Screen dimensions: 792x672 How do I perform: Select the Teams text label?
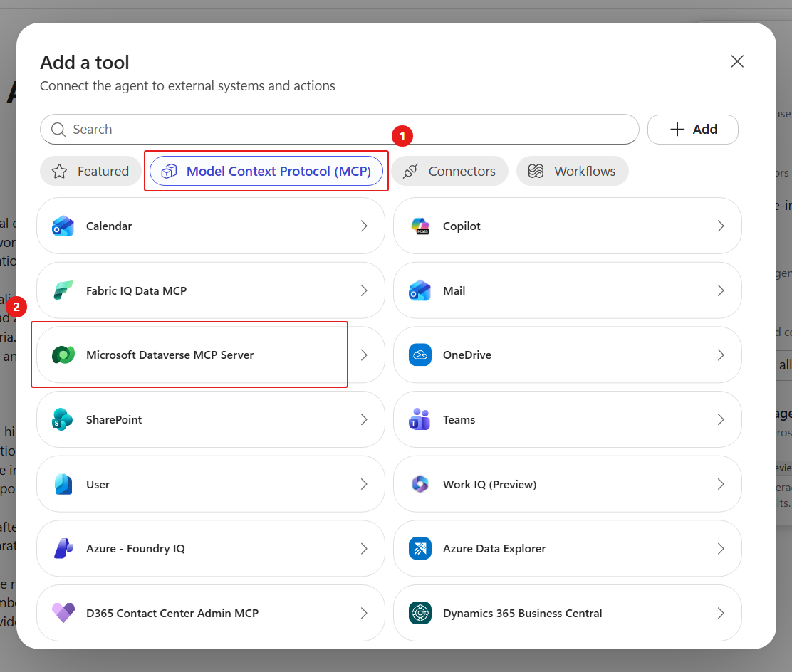click(x=459, y=419)
